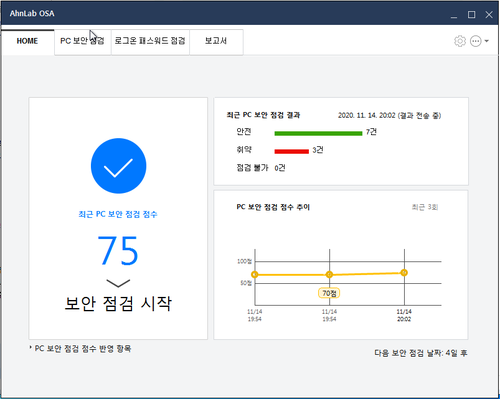Click the 7건 safe count

(371, 132)
